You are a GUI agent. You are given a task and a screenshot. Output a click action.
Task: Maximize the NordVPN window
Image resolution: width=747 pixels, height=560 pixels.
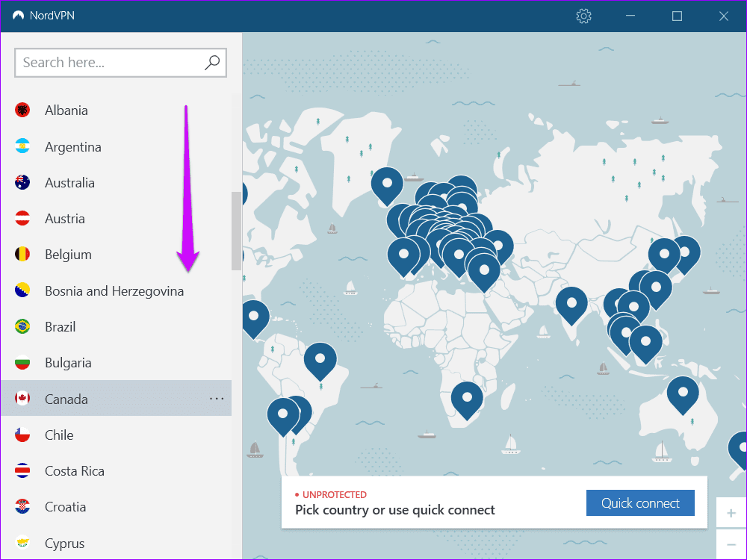pos(677,16)
